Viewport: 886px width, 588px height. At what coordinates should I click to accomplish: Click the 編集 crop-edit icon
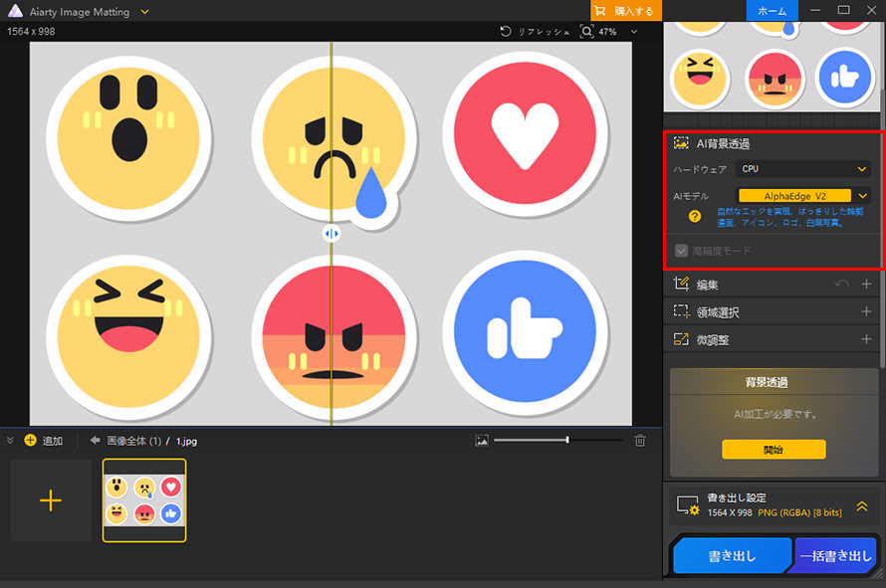pyautogui.click(x=681, y=284)
